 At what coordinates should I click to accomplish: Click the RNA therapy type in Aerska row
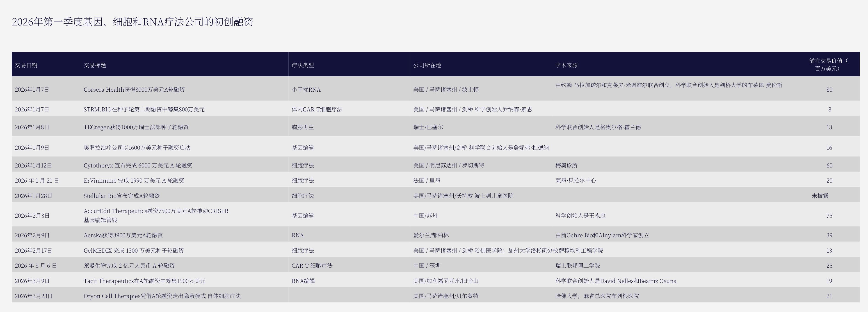297,235
